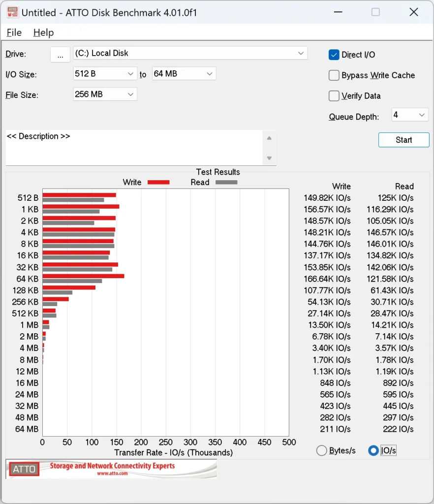Click the red Write legend swatch
Screen dimensions: 434x504
pos(158,182)
